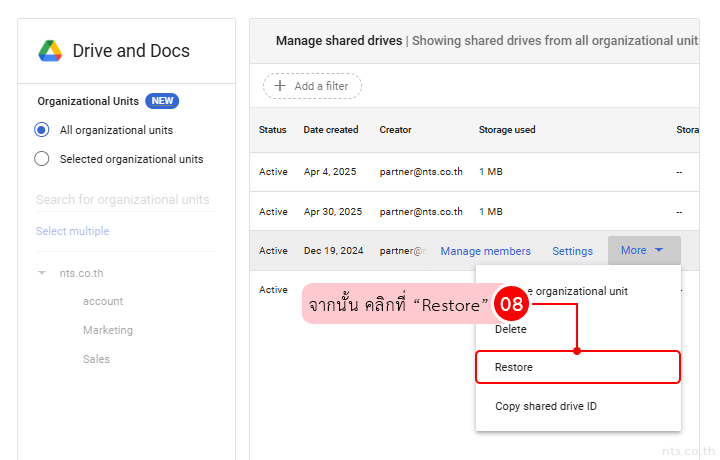
Task: Choose Selected organizational units radio option
Action: [42, 159]
